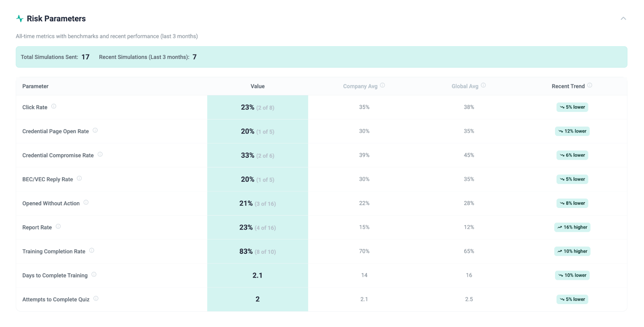Click the 16% higher trend badge
The height and width of the screenshot is (327, 644).
572,227
